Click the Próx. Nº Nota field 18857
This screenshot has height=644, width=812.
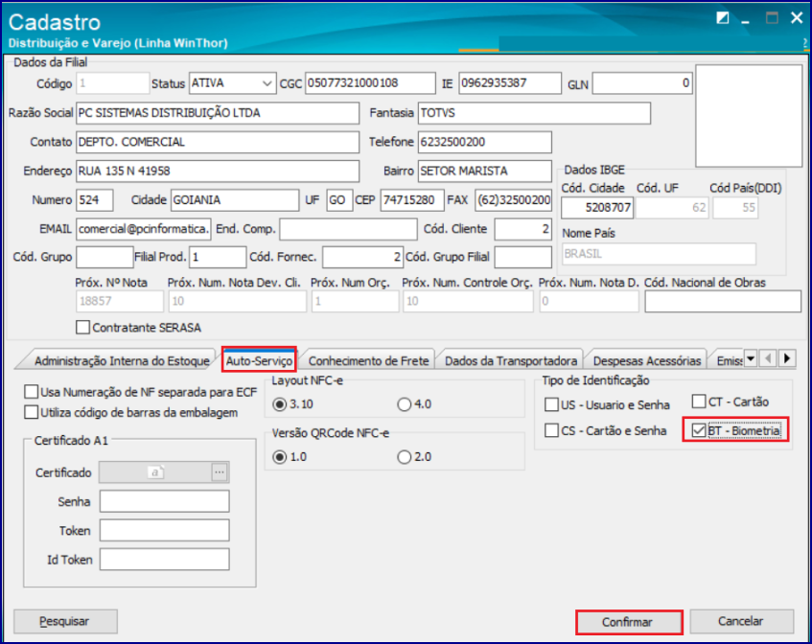pos(120,301)
